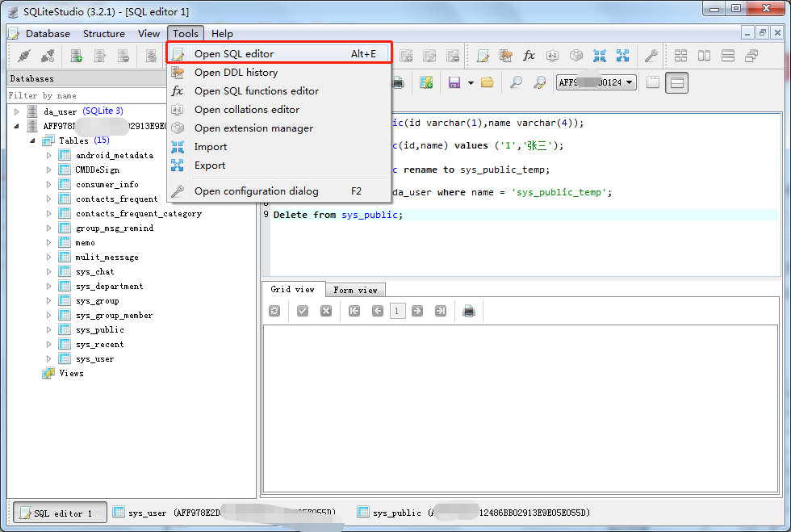
Task: Collapse the AFF978 database node
Action: tap(17, 126)
